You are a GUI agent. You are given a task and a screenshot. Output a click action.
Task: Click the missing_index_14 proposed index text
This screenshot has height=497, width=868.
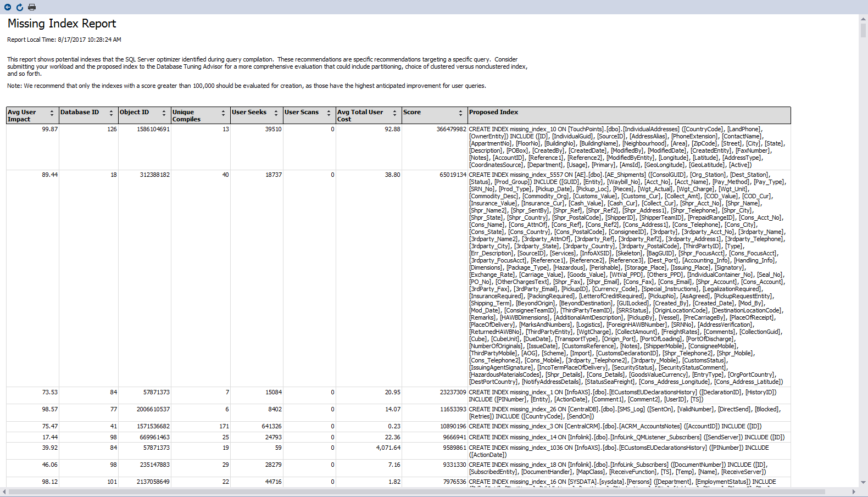coord(627,437)
